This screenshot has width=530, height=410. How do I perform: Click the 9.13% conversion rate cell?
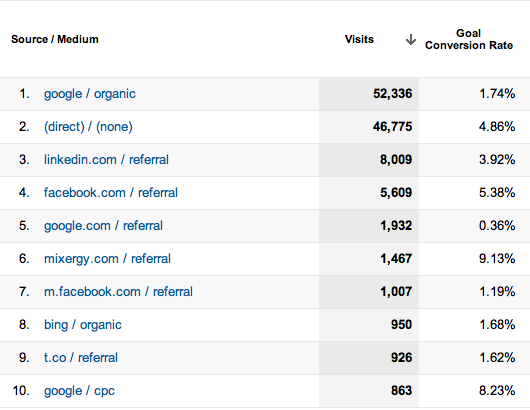pyautogui.click(x=475, y=259)
